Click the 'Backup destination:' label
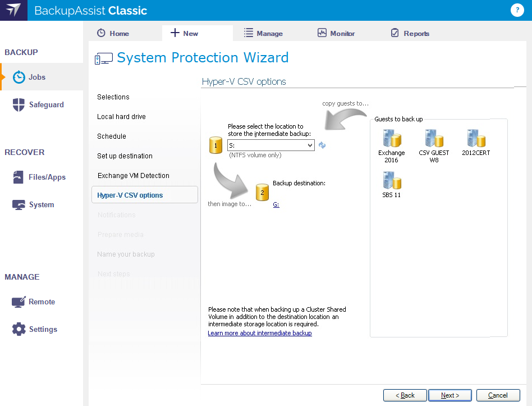Image resolution: width=532 pixels, height=406 pixels. coord(299,183)
